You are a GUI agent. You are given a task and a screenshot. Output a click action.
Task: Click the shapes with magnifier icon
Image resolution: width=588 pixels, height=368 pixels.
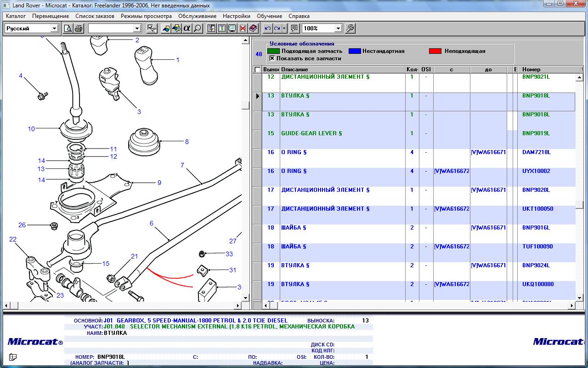(176, 29)
